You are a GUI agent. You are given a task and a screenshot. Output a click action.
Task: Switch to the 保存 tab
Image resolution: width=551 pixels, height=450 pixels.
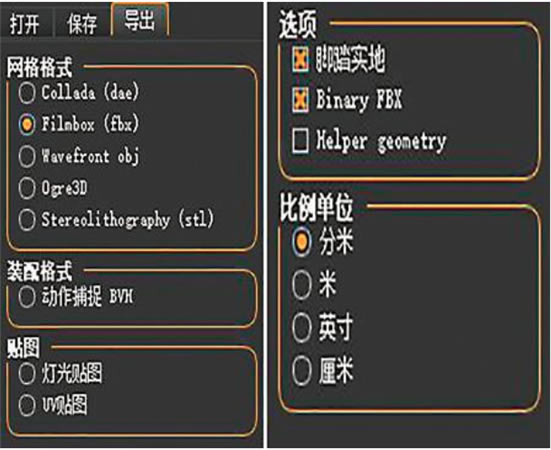[82, 24]
